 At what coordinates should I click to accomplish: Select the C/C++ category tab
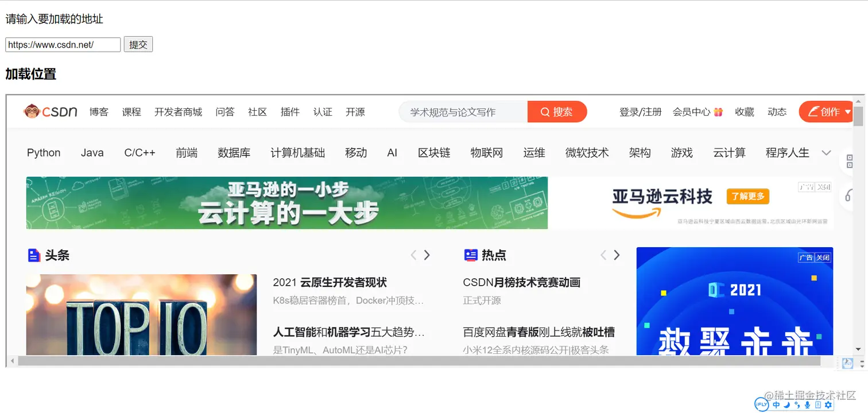139,153
